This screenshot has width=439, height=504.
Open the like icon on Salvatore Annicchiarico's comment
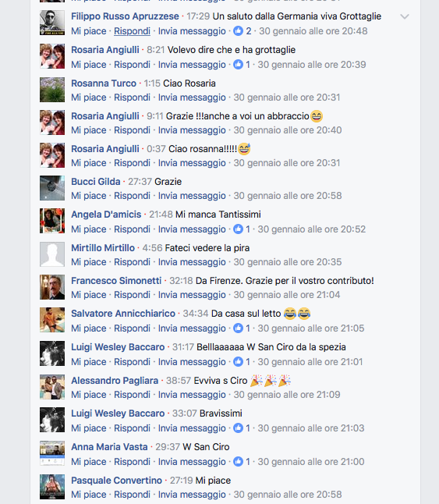click(x=238, y=328)
